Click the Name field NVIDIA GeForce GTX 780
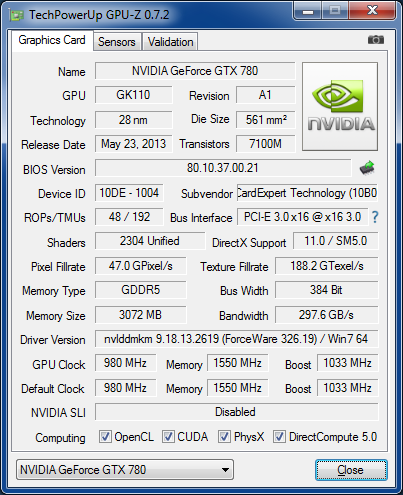The width and height of the screenshot is (403, 495). pyautogui.click(x=195, y=71)
